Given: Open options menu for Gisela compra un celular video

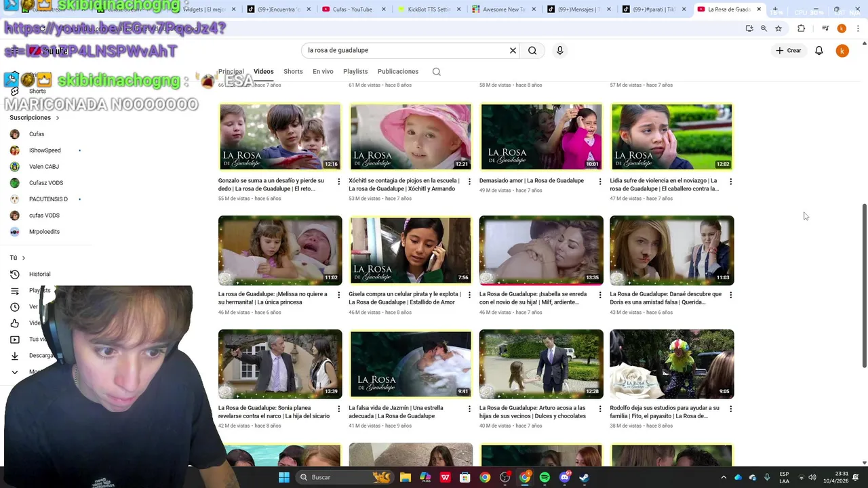Looking at the screenshot, I should tap(469, 295).
